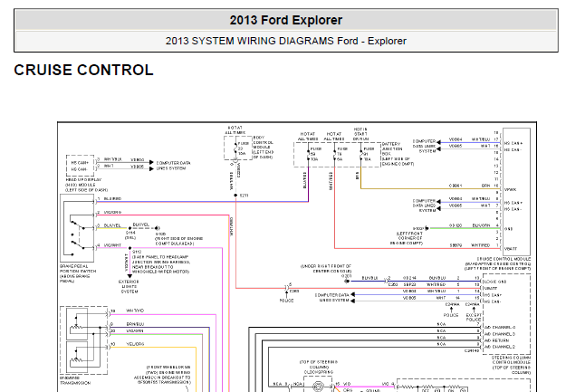Click "COMPUTER DATA LINES SYSTEM" beside HUD module
This screenshot has width=566, height=392.
point(173,166)
